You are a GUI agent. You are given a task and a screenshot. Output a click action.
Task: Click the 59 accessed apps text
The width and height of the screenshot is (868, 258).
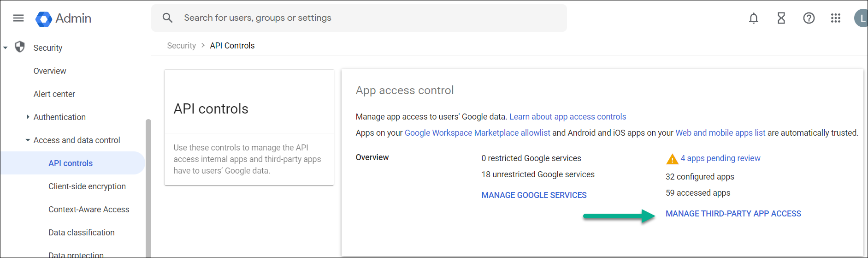coord(698,193)
